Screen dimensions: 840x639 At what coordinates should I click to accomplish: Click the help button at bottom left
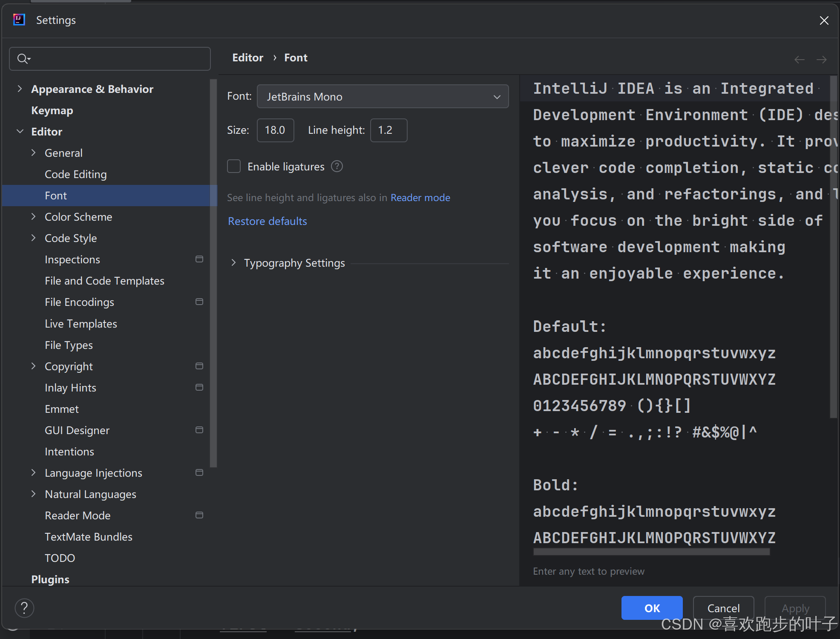pos(24,608)
